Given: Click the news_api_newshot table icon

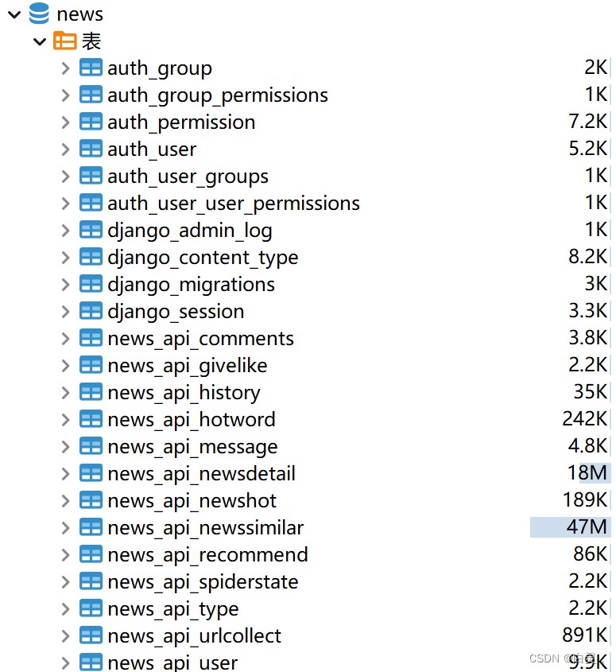Looking at the screenshot, I should point(91,500).
